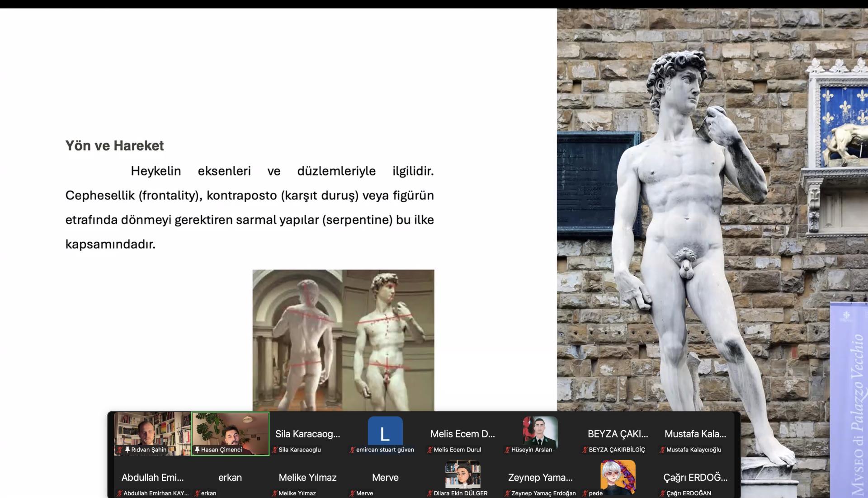Click muted mic icon beside Mustafa Kalaycıoğlu
Viewport: 868px width, 498px height.
[x=662, y=450]
